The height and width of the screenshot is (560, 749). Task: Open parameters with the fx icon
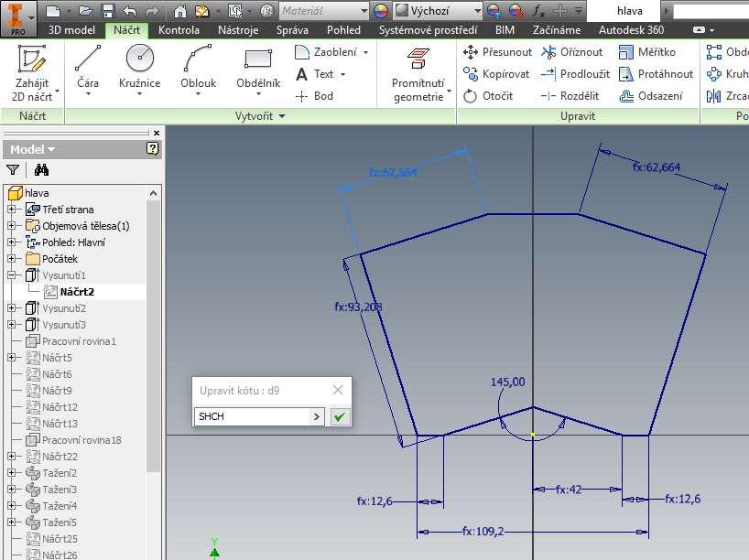pyautogui.click(x=539, y=10)
